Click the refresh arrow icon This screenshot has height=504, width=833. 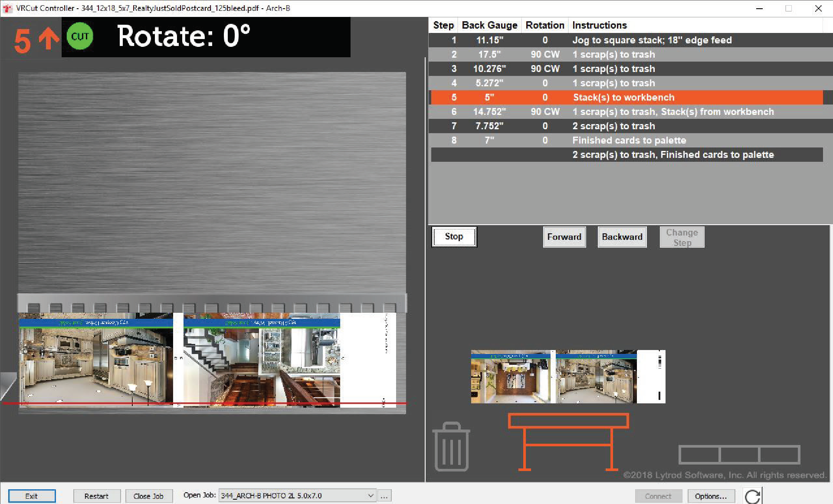pyautogui.click(x=753, y=496)
